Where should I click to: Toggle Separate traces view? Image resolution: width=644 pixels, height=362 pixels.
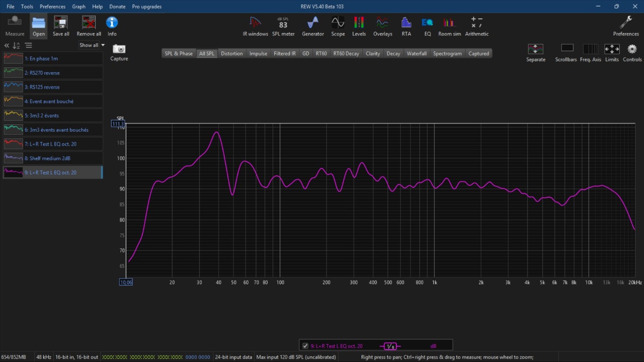pos(535,49)
